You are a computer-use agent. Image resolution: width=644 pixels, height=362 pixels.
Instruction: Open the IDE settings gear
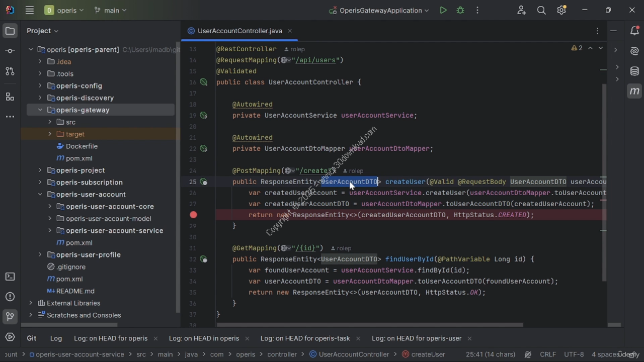[x=561, y=10]
